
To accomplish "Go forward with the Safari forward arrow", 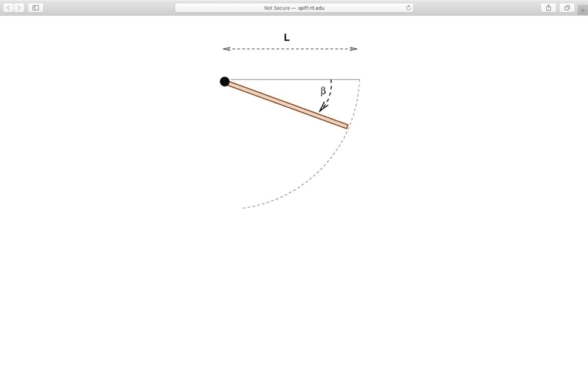I will point(19,8).
